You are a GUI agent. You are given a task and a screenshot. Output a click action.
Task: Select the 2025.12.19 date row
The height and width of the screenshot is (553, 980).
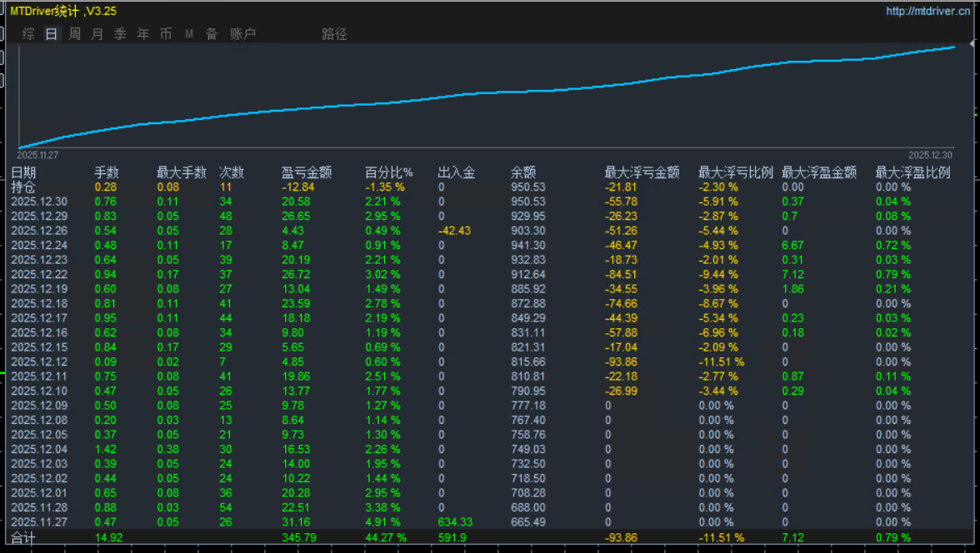coord(490,289)
